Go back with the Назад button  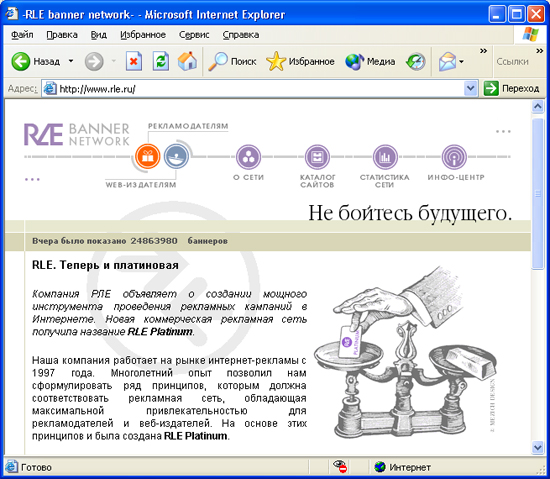(x=36, y=62)
